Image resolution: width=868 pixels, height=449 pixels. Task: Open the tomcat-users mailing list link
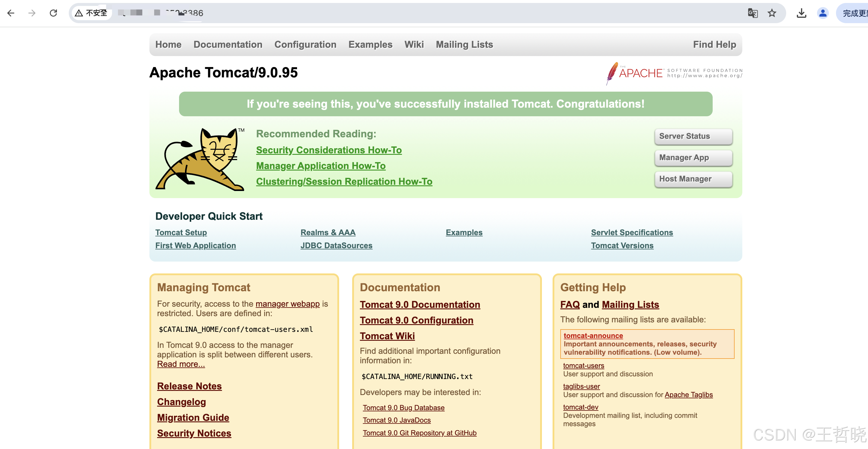(x=584, y=366)
